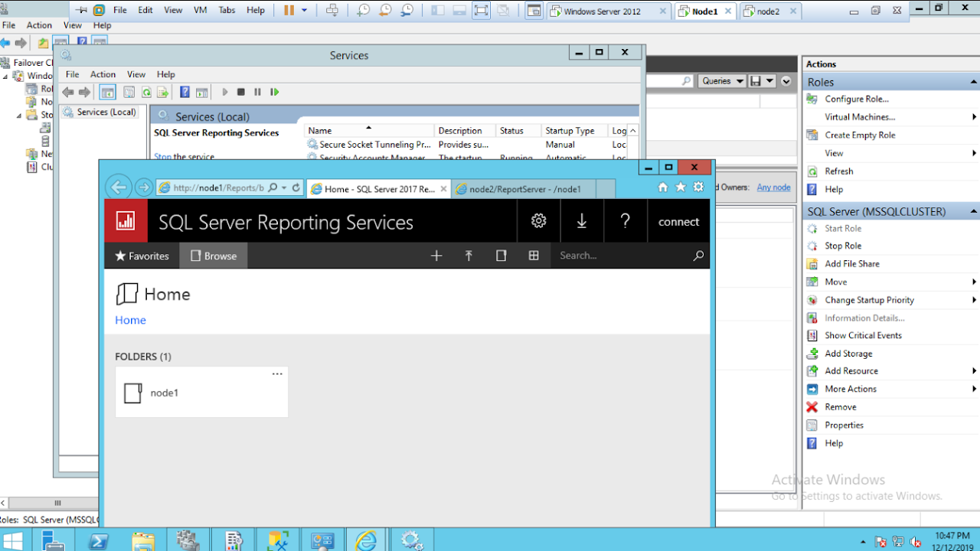Expand Change Startup Priority submenu

(974, 300)
